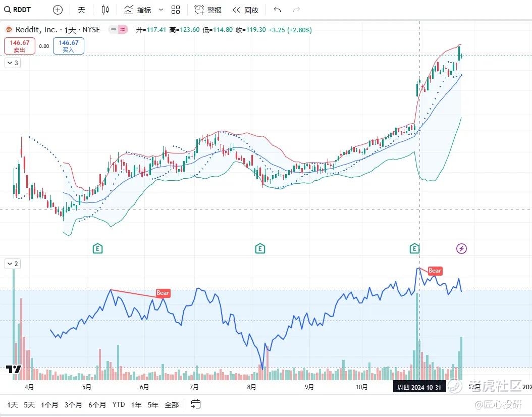This screenshot has height=417, width=532.
Task: Open the go-to-date calendar icon
Action: (196, 404)
